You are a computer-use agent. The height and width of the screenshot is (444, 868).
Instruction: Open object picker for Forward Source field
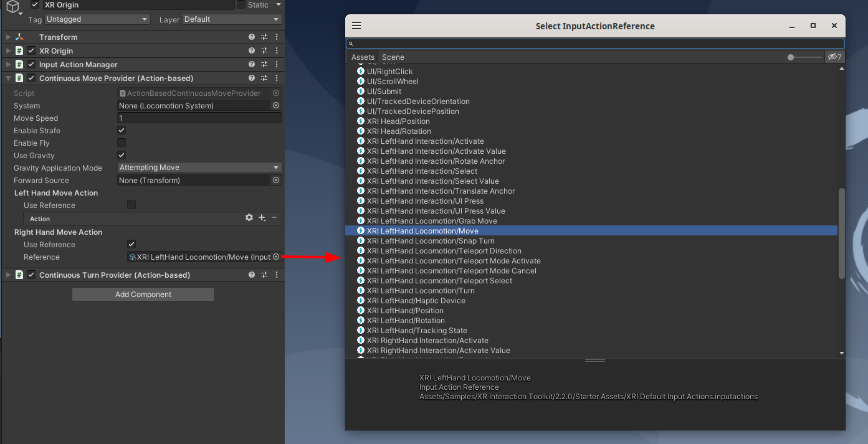(x=276, y=181)
